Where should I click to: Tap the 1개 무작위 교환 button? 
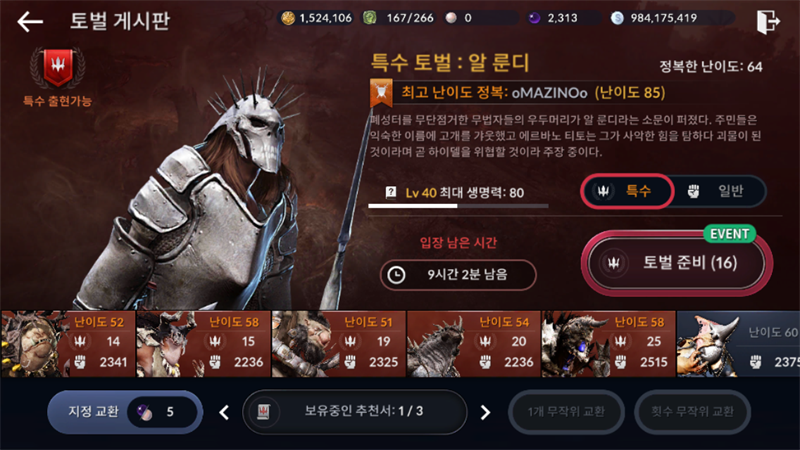566,412
